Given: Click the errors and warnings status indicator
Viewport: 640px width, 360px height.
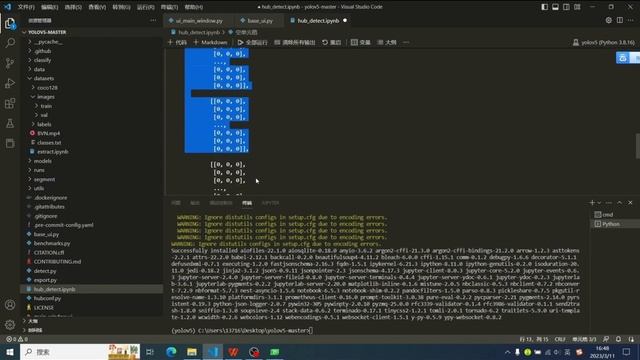Looking at the screenshot, I should 17,339.
